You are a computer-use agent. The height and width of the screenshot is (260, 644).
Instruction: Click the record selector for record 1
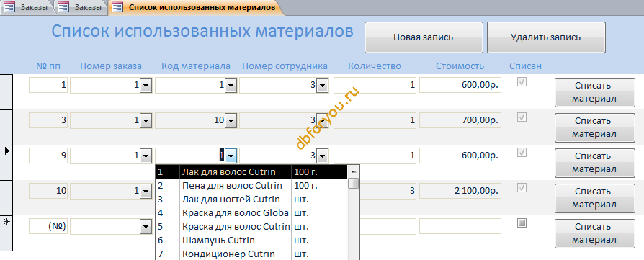pos(6,92)
